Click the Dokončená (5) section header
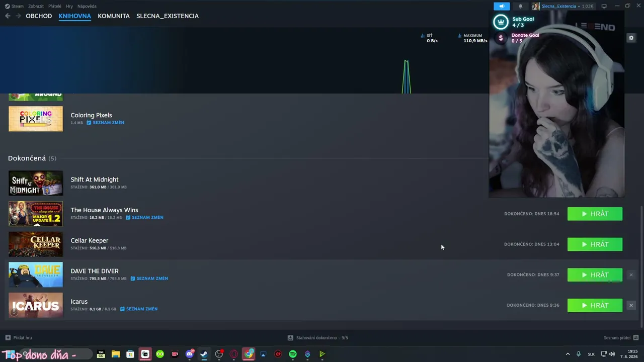Viewport: 644px width, 362px height. click(32, 158)
